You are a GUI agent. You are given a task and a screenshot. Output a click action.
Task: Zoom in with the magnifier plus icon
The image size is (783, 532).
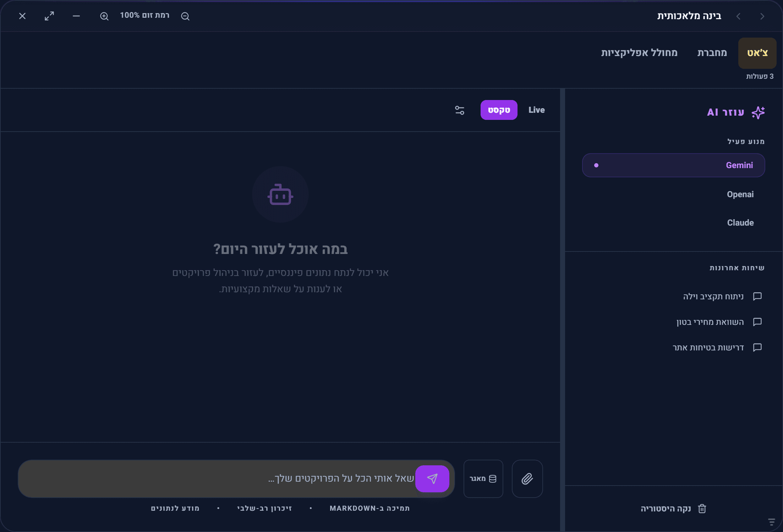coord(104,16)
